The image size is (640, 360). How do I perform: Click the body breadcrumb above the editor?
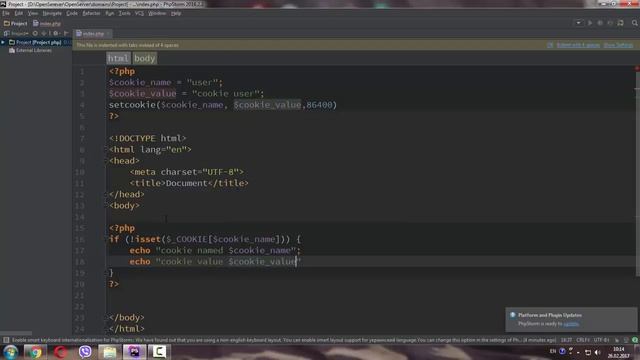pos(145,58)
